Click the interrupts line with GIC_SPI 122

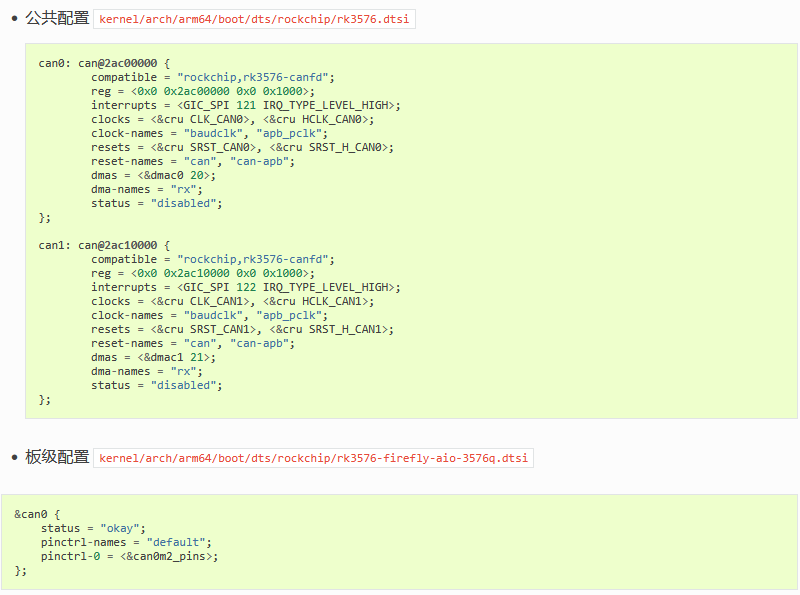click(x=246, y=288)
